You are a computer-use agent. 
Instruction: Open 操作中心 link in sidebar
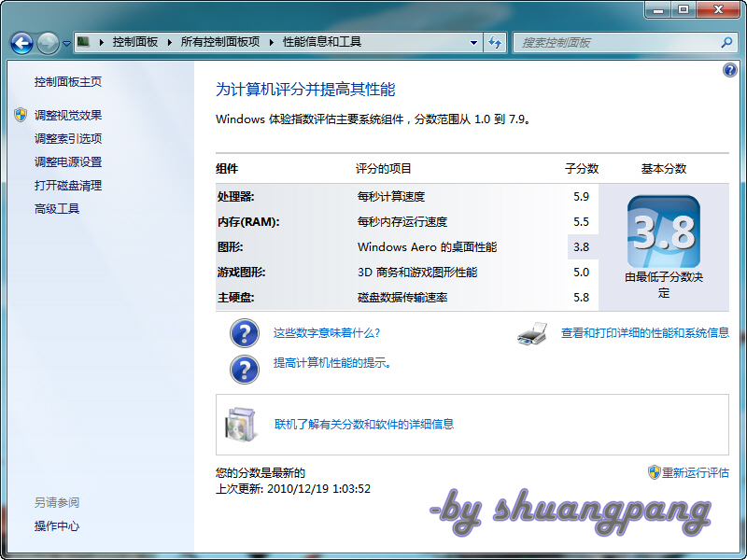(57, 526)
